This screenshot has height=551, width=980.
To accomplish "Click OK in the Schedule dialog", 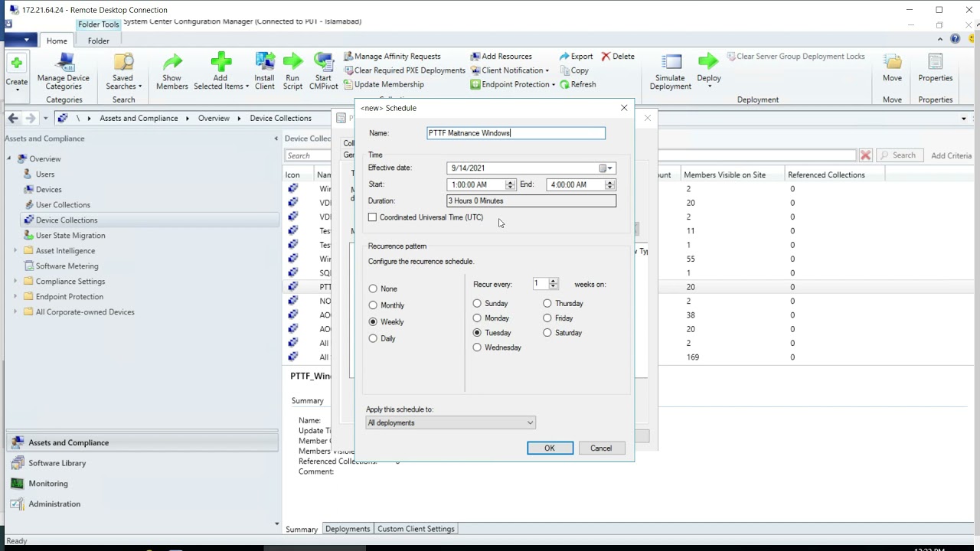I will click(x=550, y=448).
